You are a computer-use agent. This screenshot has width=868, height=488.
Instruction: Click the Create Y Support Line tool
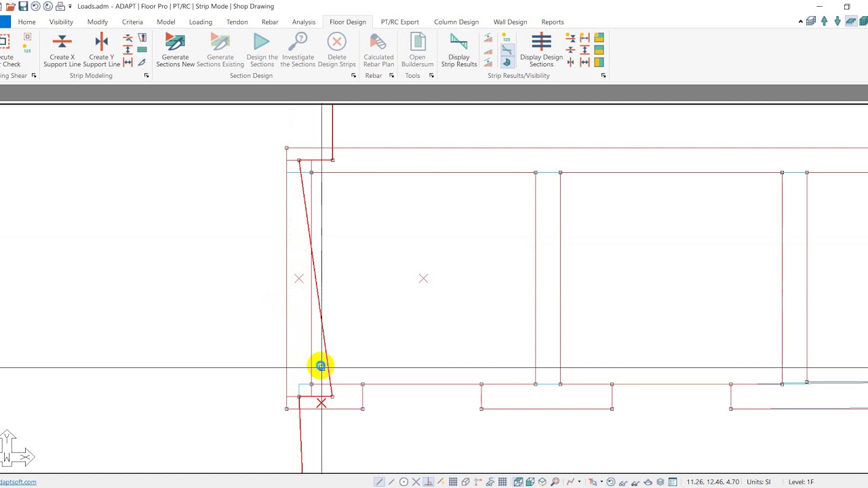pyautogui.click(x=102, y=52)
